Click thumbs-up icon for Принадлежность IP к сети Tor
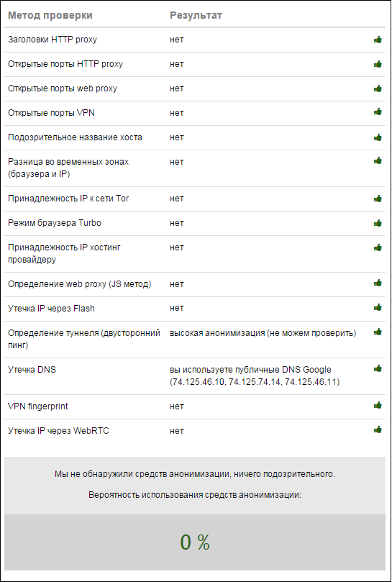392x582 pixels. (x=378, y=199)
